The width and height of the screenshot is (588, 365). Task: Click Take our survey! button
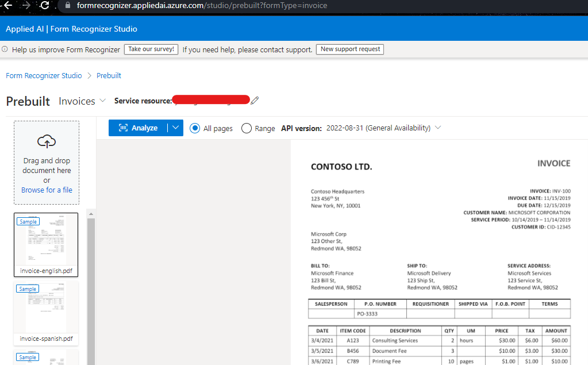(x=151, y=49)
